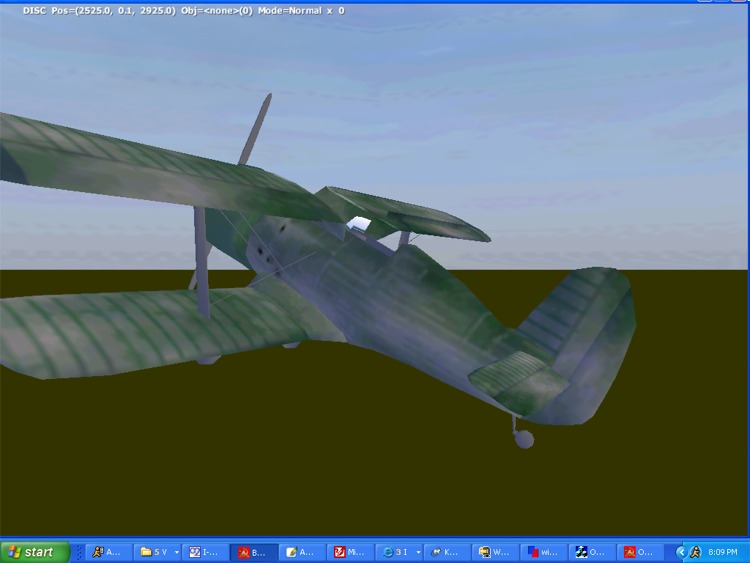750x563 pixels.
Task: Click the 8:09 PM taskbar clock
Action: click(722, 552)
